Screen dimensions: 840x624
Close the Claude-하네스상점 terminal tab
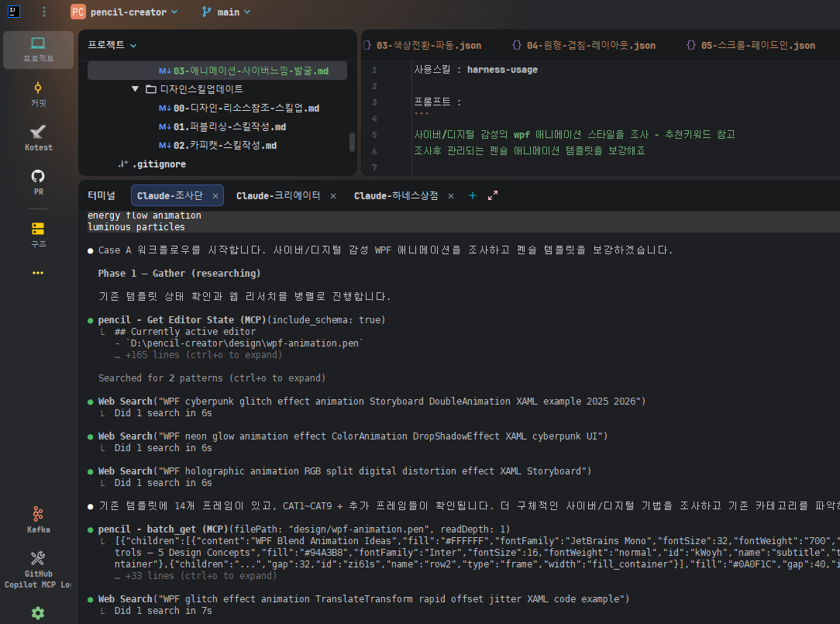point(451,196)
